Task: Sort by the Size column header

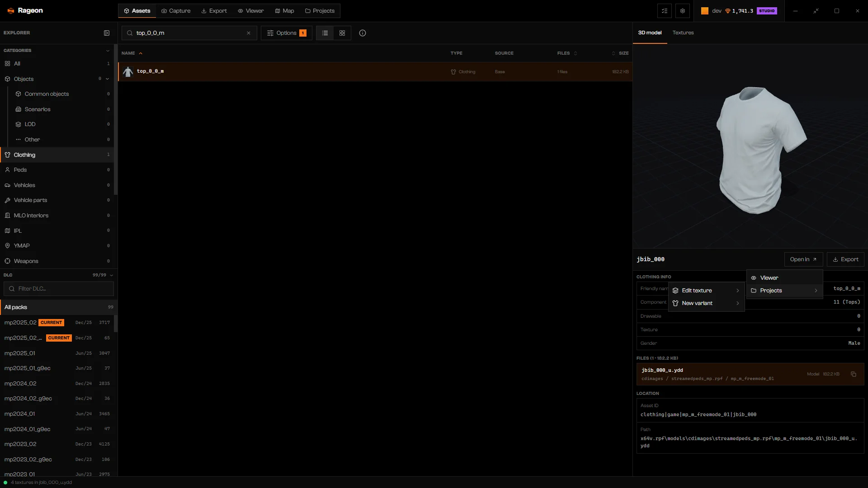Action: point(620,53)
